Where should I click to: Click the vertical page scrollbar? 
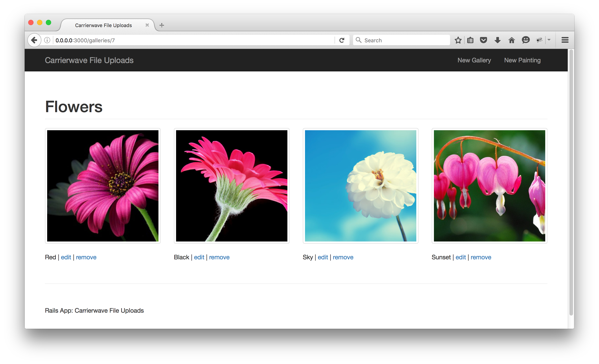571,182
